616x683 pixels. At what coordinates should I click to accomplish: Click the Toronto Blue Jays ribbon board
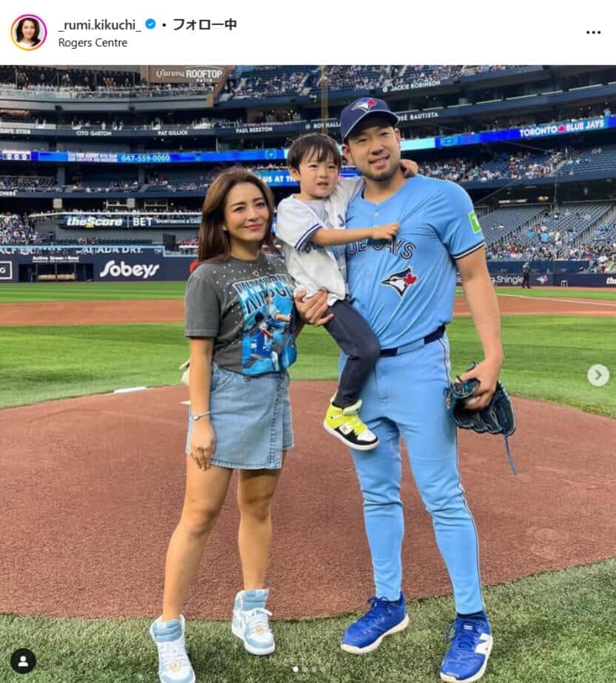[562, 127]
